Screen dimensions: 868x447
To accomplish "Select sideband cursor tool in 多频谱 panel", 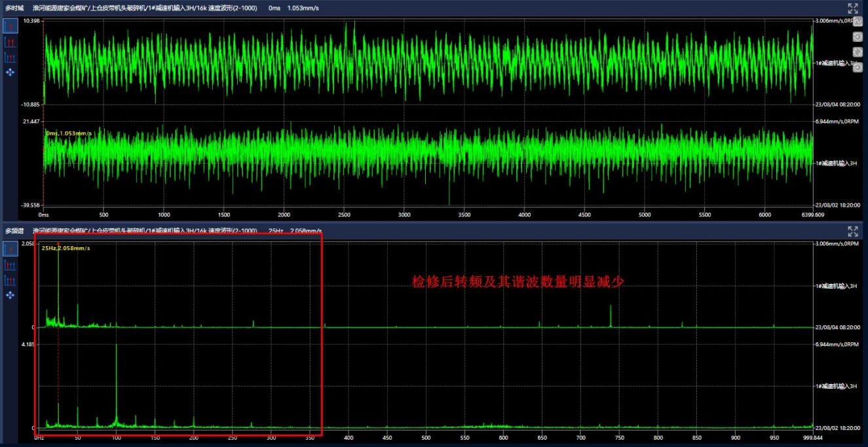I will click(10, 280).
